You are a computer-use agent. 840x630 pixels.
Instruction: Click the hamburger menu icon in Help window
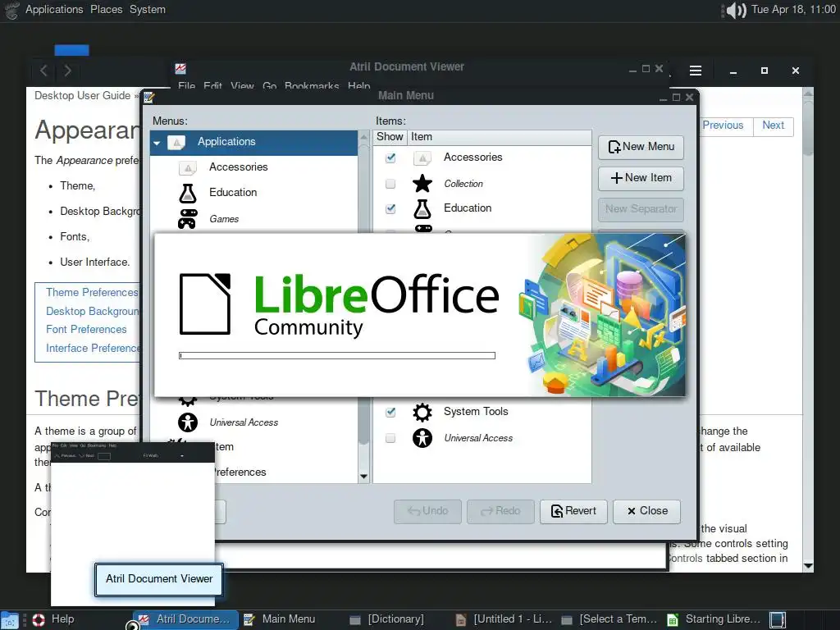(x=696, y=71)
